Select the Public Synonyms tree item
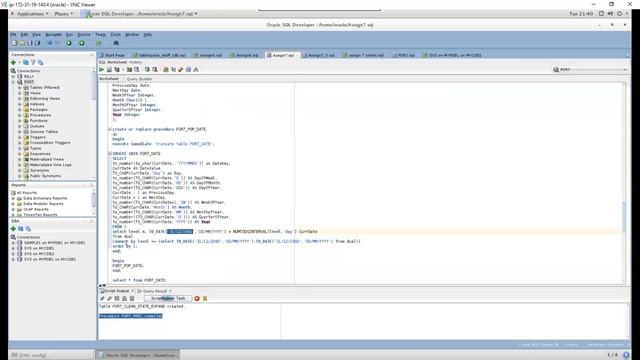This screenshot has width=640, height=360. point(45,176)
